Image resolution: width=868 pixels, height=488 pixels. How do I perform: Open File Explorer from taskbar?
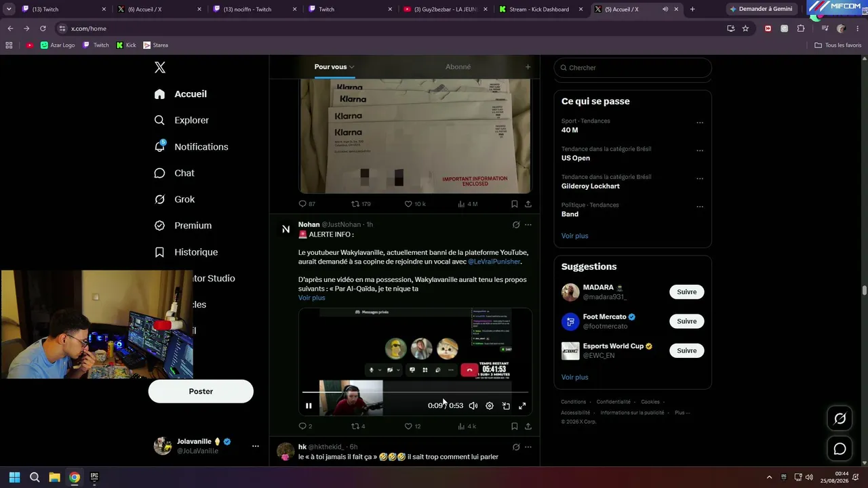(x=54, y=477)
